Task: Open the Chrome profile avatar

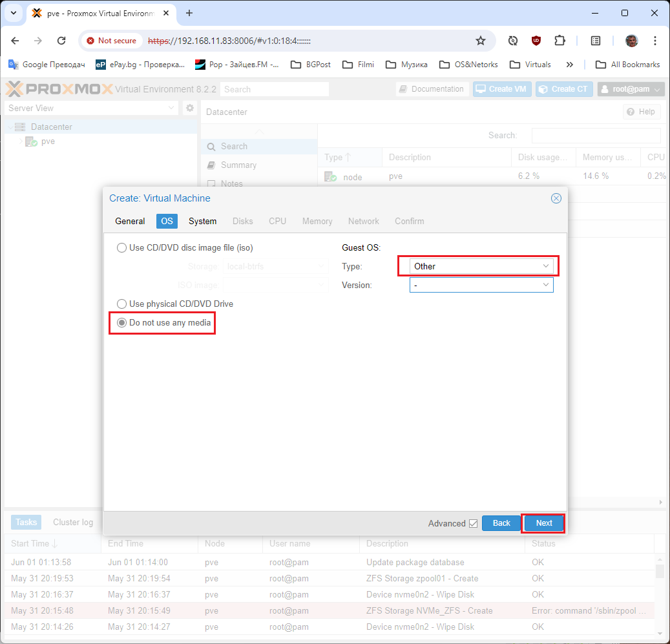Action: pos(631,41)
